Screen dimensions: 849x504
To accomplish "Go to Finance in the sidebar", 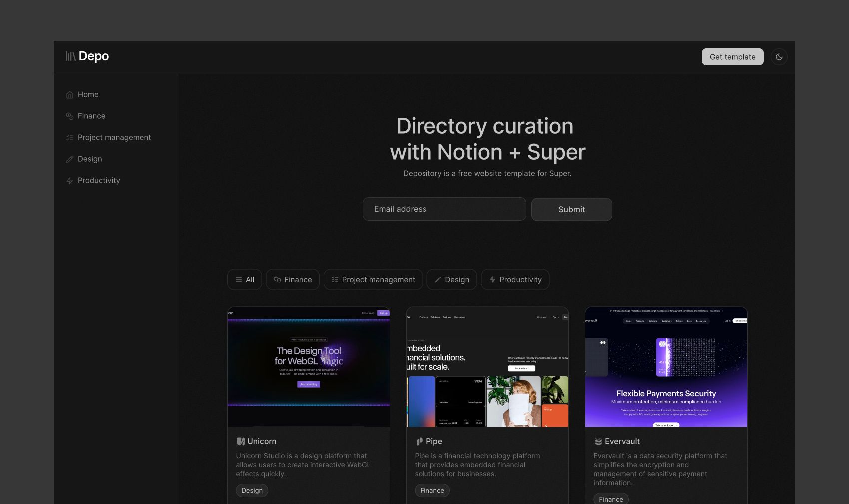I will point(92,116).
